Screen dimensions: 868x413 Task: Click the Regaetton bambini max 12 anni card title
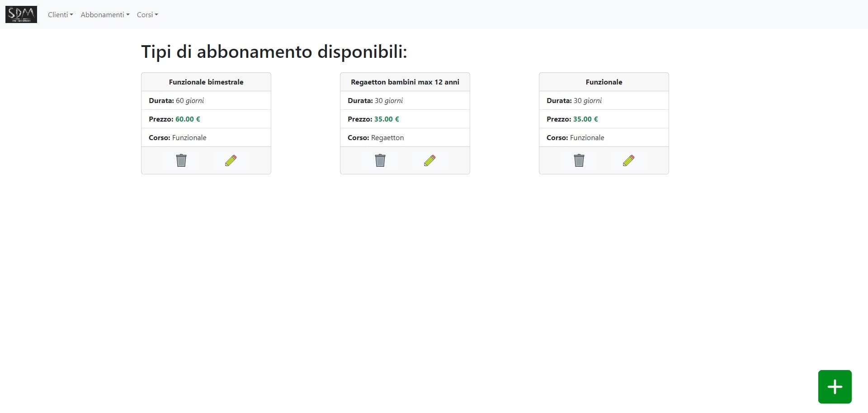pos(405,82)
